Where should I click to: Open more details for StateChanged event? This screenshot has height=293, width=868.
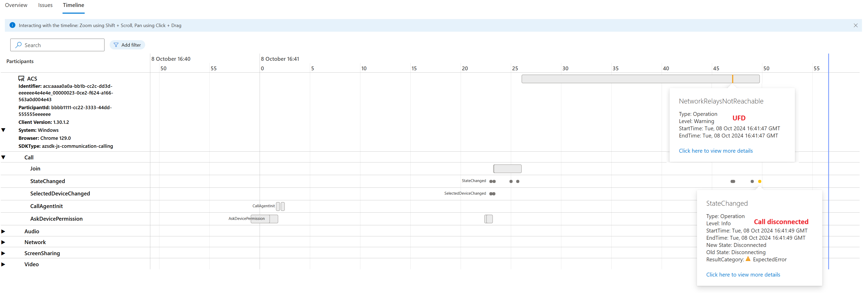[743, 274]
